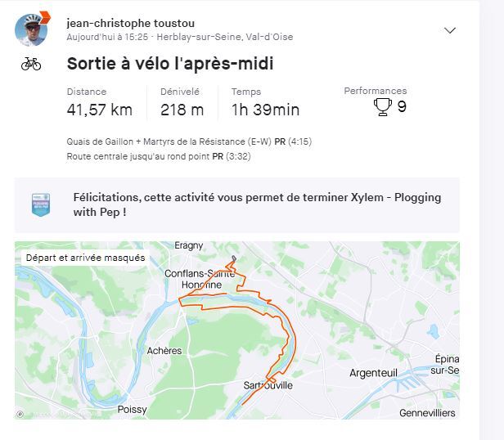
Task: Expand the activity options chevron
Action: [449, 30]
